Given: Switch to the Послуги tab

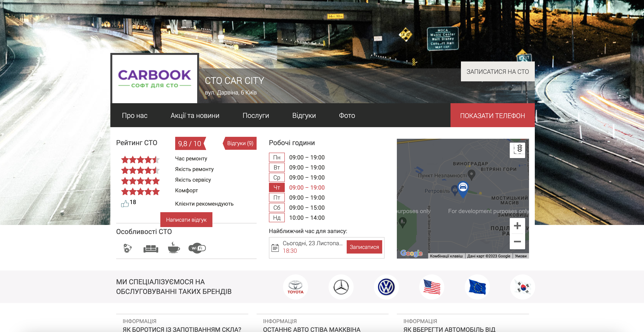Looking at the screenshot, I should [x=255, y=115].
